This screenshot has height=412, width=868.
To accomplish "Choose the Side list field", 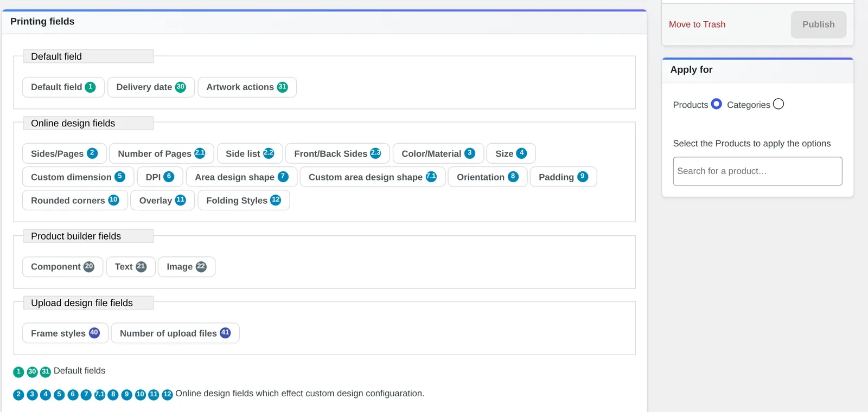I will tap(250, 153).
